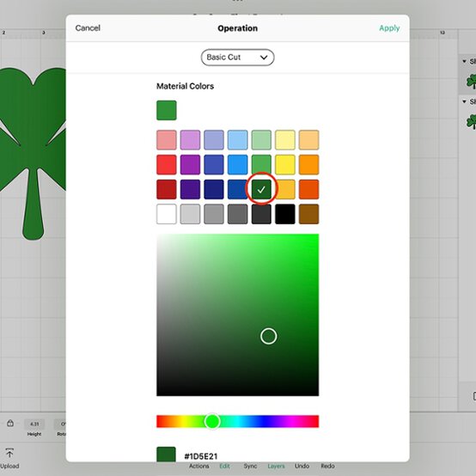Toggle the size lock icon

coord(10,424)
